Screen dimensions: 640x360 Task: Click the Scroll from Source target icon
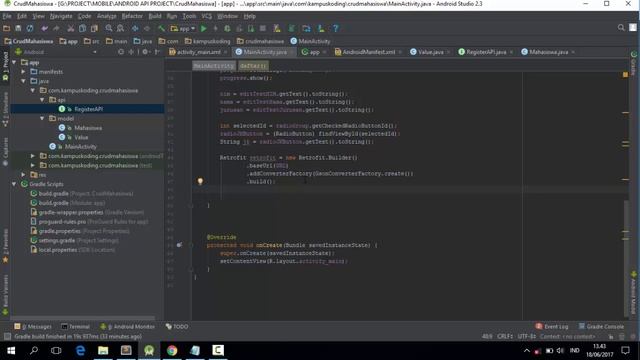click(x=121, y=52)
